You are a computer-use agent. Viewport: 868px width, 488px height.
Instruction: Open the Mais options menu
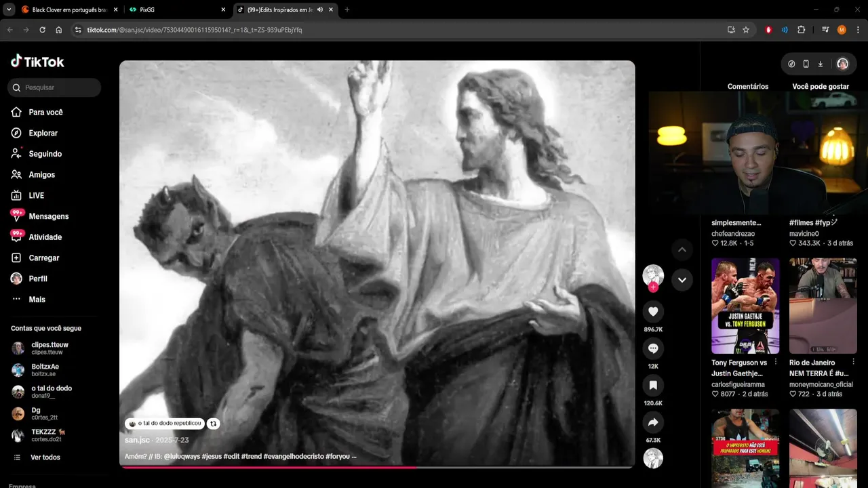[x=28, y=300]
